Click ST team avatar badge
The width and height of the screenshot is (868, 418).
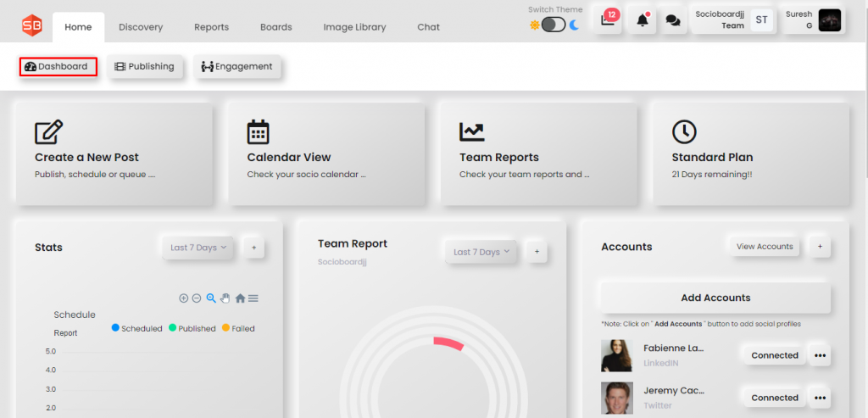[x=762, y=20]
